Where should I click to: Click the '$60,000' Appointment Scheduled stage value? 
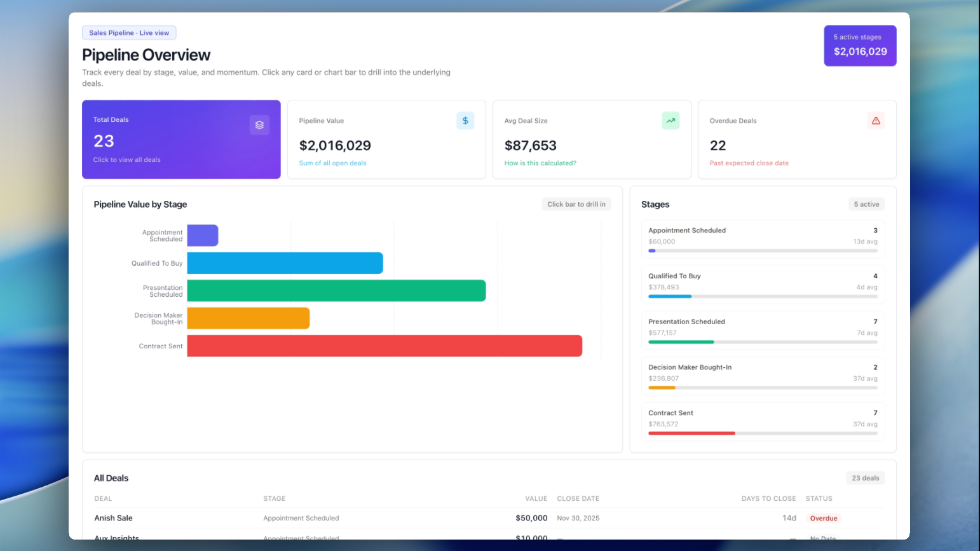(x=662, y=242)
